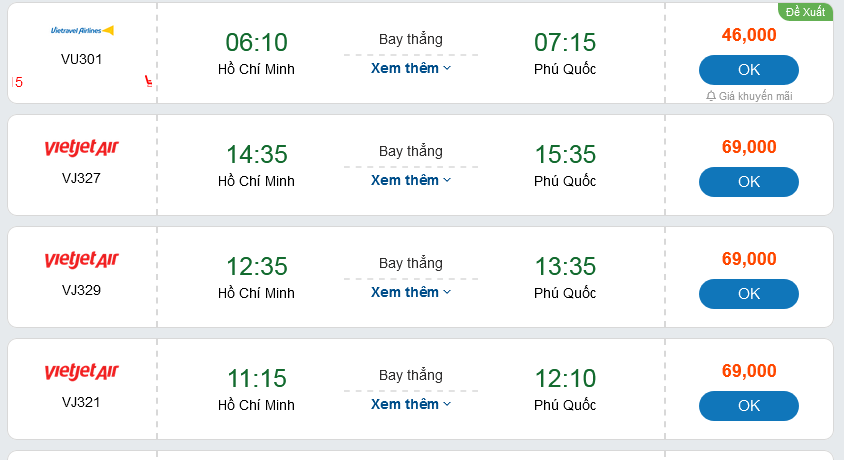Click the Vietjet Air logo for VJ327
Screen dimensions: 849x460
coord(82,148)
